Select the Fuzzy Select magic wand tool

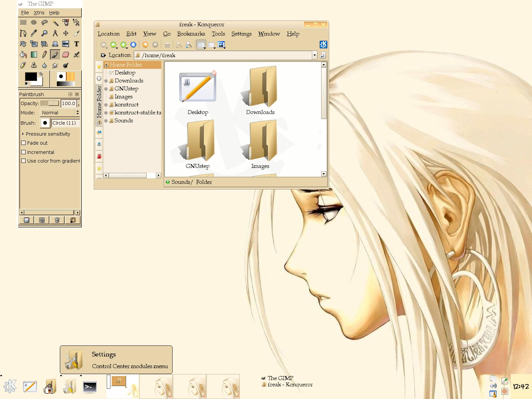[55, 22]
